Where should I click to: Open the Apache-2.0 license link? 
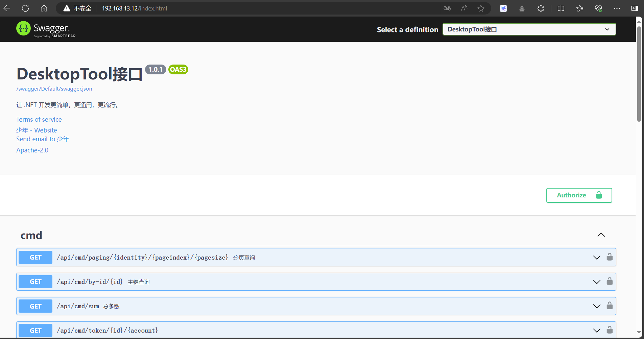tap(32, 150)
